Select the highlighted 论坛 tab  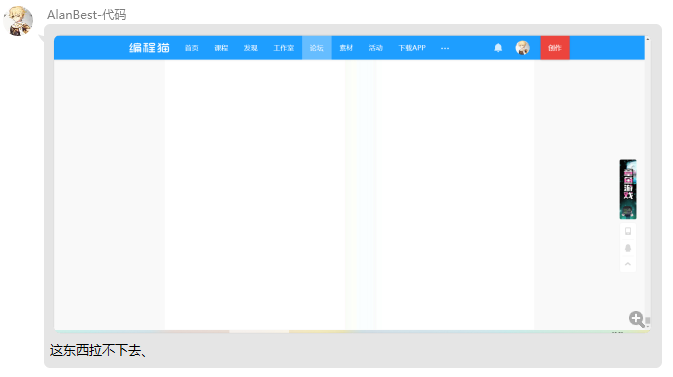coord(317,48)
